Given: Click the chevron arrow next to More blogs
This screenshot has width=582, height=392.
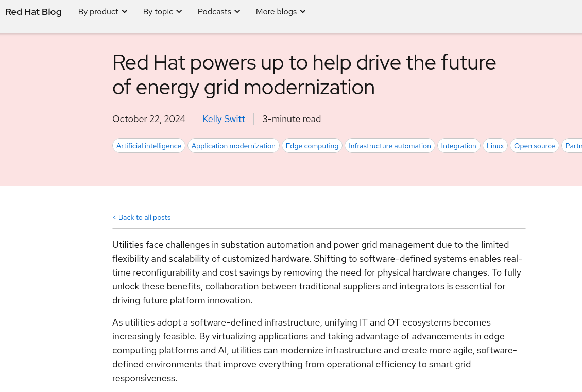Looking at the screenshot, I should click(303, 12).
